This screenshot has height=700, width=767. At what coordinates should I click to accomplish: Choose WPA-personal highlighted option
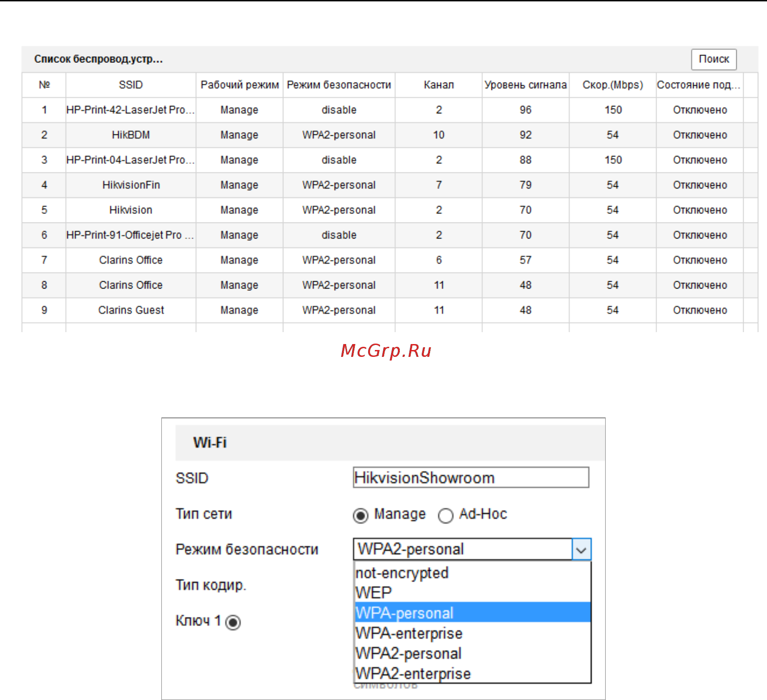coord(473,613)
